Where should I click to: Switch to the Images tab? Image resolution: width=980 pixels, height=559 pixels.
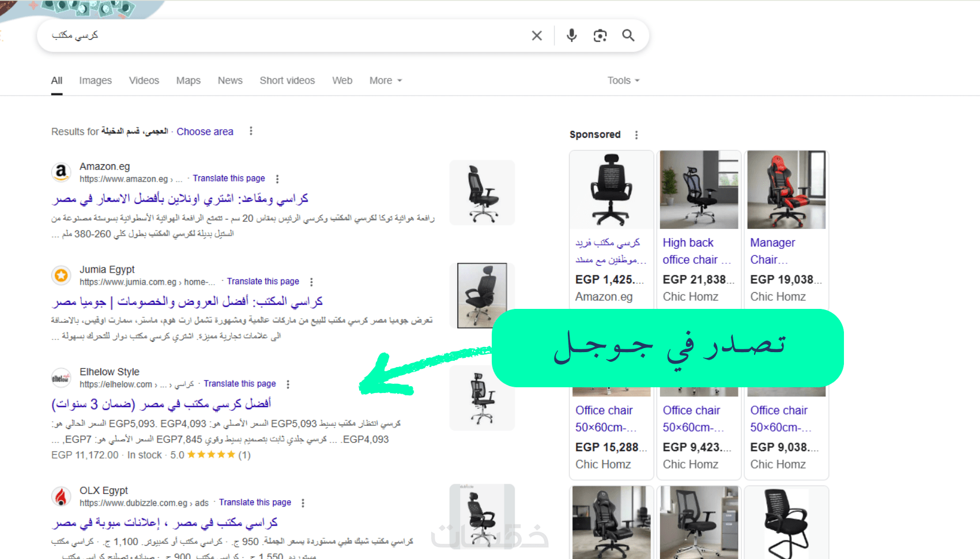click(96, 81)
